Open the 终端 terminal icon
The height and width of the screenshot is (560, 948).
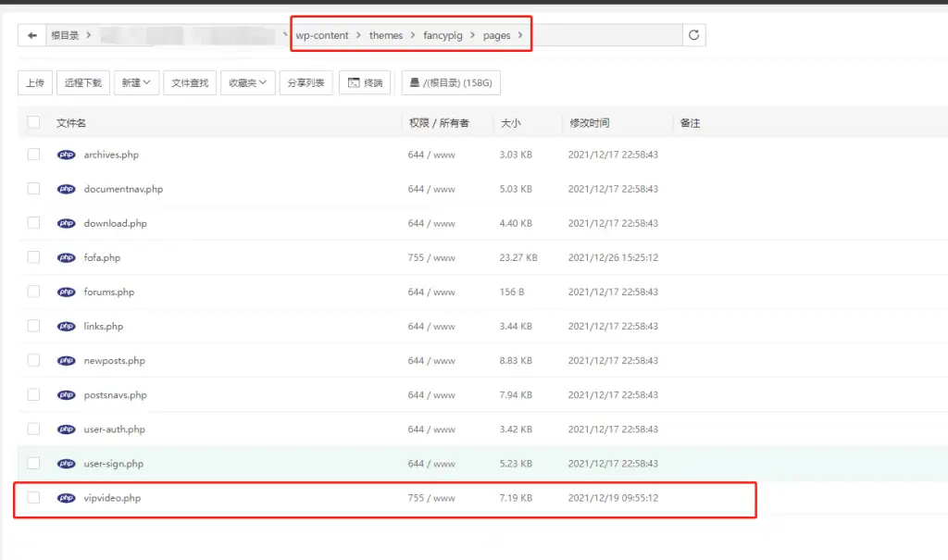pos(362,82)
